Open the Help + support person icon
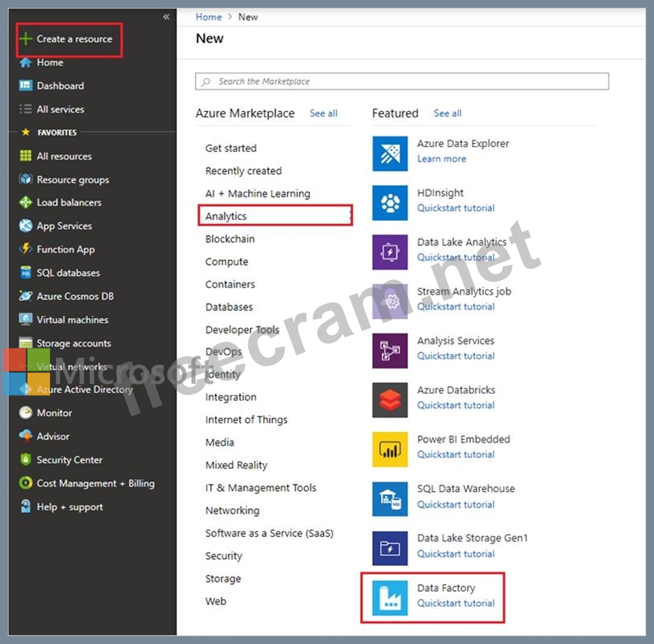Image resolution: width=654 pixels, height=644 pixels. [x=25, y=507]
